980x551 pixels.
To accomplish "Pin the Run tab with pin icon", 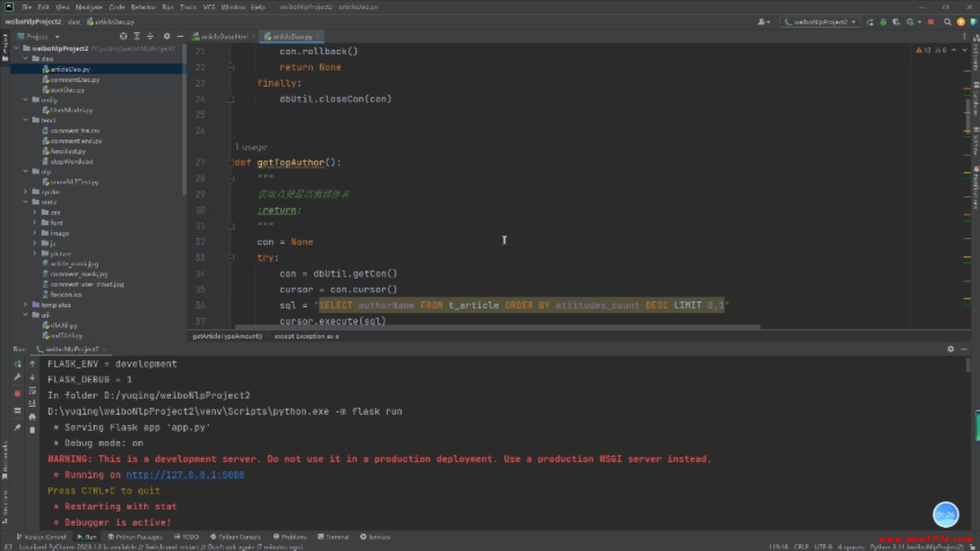I will (17, 428).
